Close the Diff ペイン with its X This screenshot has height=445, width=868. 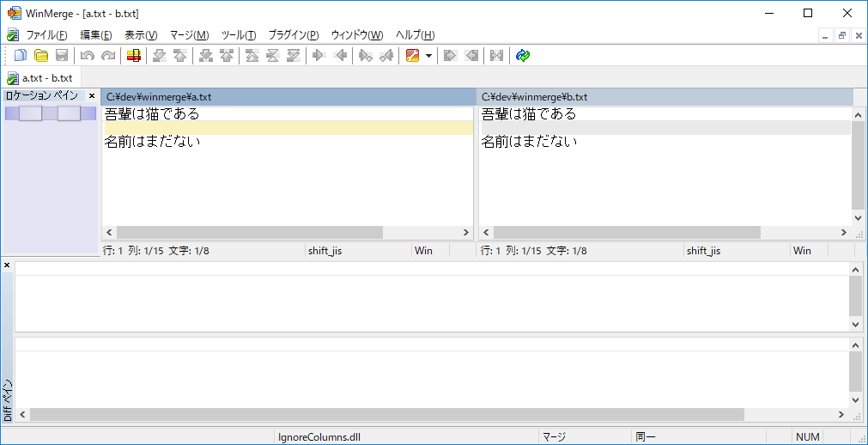[7, 265]
